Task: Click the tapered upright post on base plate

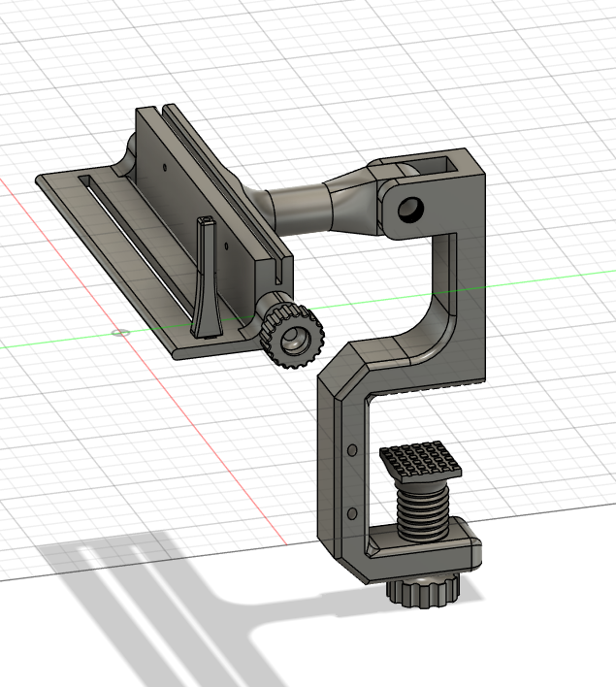Action: (x=206, y=278)
